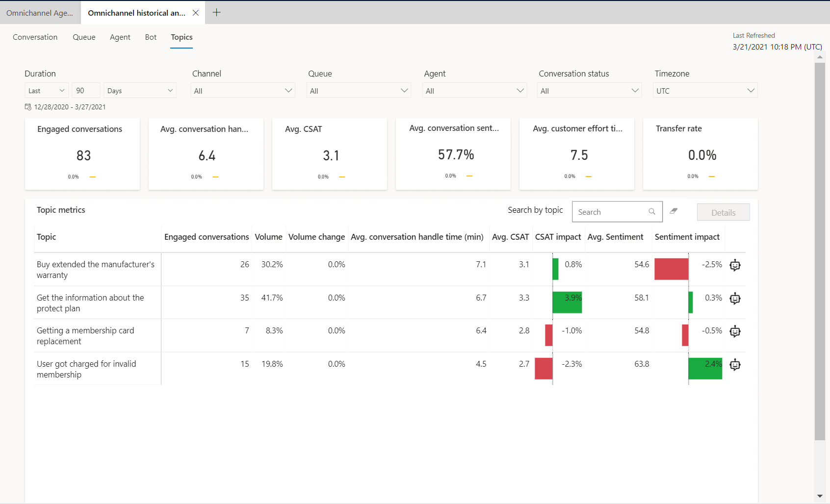The height and width of the screenshot is (504, 830).
Task: Sort by Volume change column header
Action: pos(316,237)
